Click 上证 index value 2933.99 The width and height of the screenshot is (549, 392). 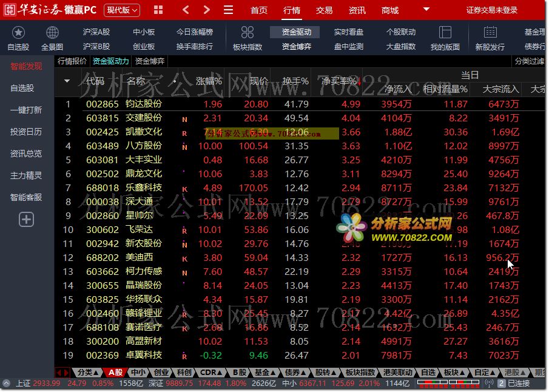[x=47, y=384]
